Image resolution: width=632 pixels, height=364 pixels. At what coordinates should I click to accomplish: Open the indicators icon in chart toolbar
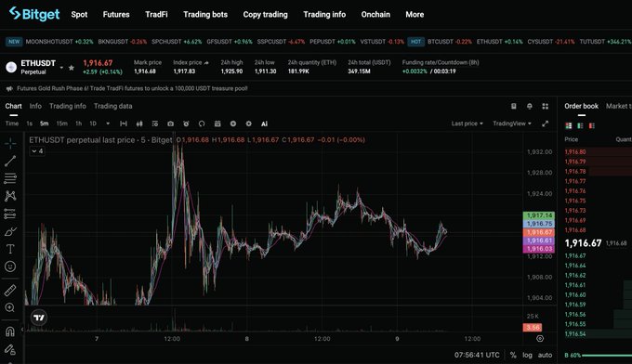[x=155, y=123]
